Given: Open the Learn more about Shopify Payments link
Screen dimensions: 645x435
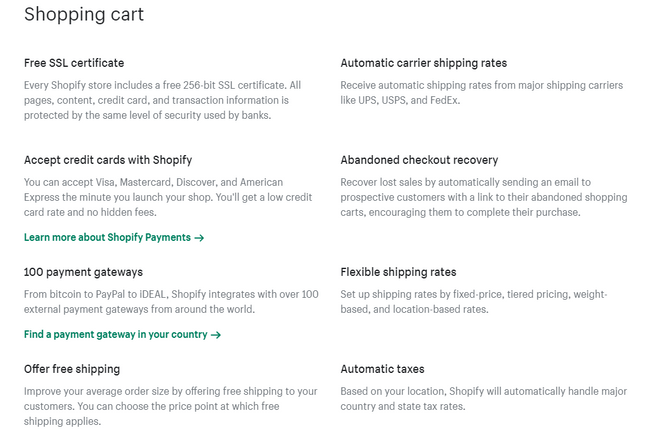Looking at the screenshot, I should [107, 238].
